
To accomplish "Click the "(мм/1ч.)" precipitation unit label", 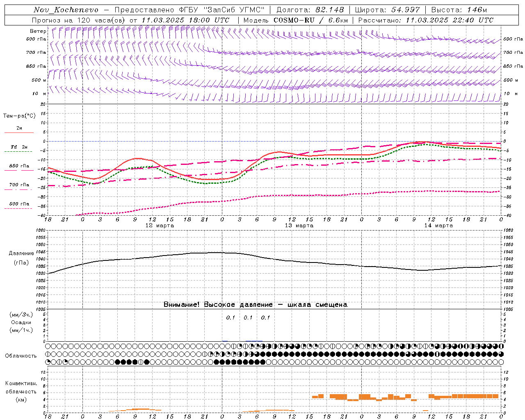I will [x=21, y=330].
